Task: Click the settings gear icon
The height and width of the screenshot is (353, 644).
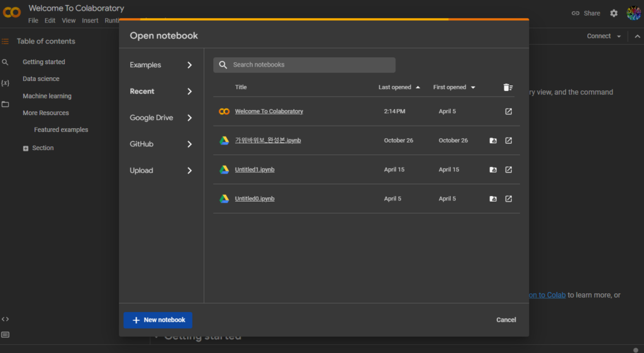Action: tap(614, 13)
